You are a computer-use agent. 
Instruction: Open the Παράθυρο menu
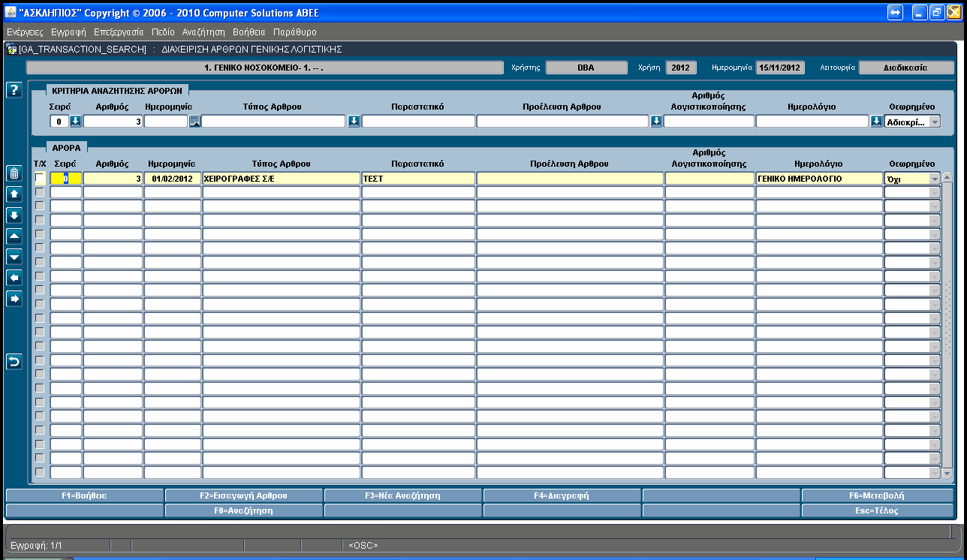(295, 32)
